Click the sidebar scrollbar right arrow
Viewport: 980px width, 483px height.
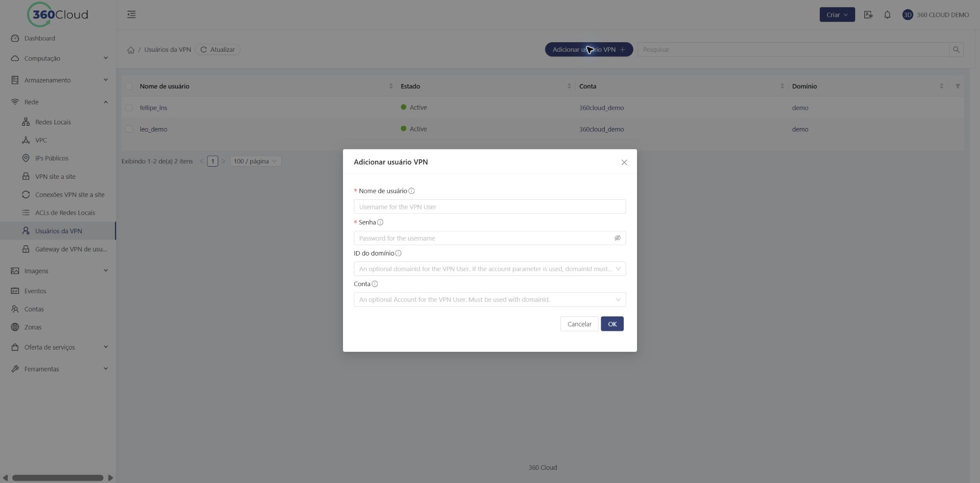point(110,478)
